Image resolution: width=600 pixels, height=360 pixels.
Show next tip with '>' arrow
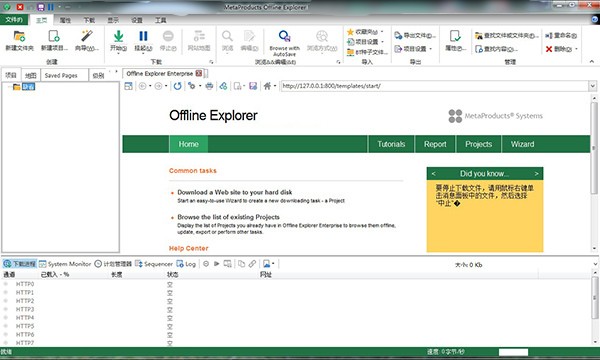[536, 174]
